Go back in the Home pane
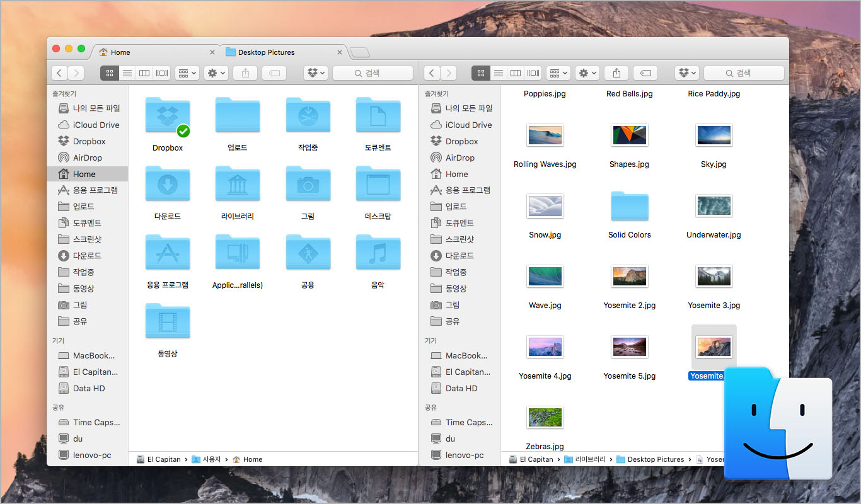 coord(59,73)
